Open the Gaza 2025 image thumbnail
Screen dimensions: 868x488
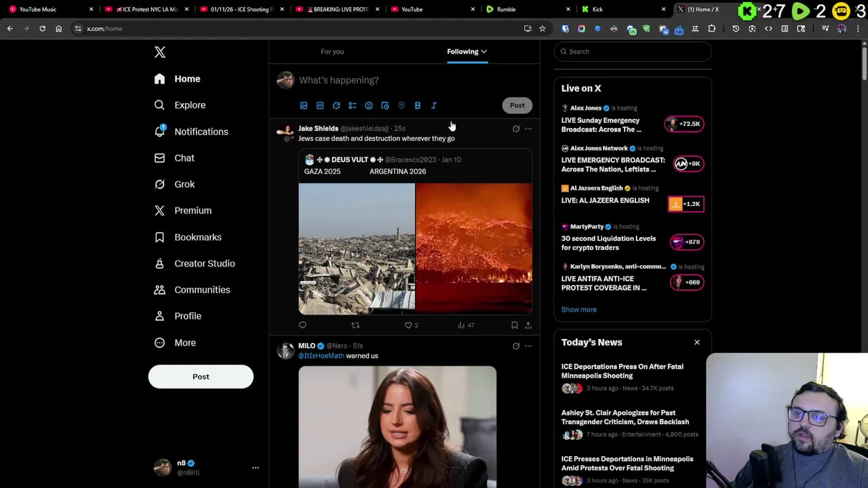pos(357,249)
